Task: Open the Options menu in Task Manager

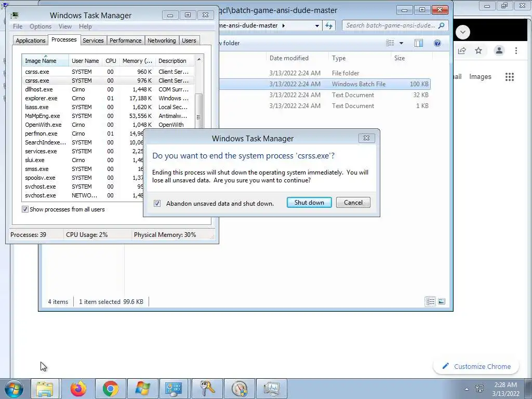Action: click(41, 26)
